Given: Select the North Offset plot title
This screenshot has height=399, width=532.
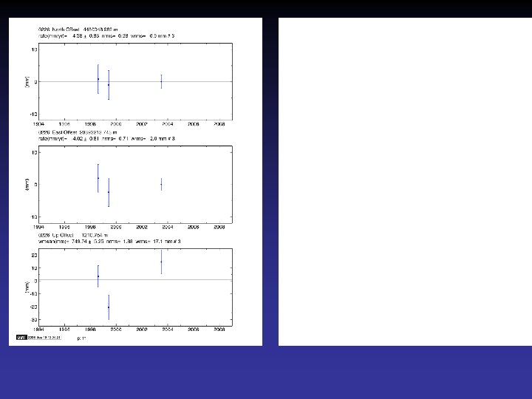Looking at the screenshot, I should [78, 30].
